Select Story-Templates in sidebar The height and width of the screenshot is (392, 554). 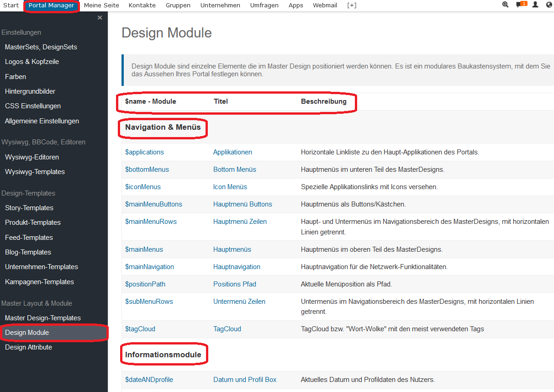[x=29, y=208]
